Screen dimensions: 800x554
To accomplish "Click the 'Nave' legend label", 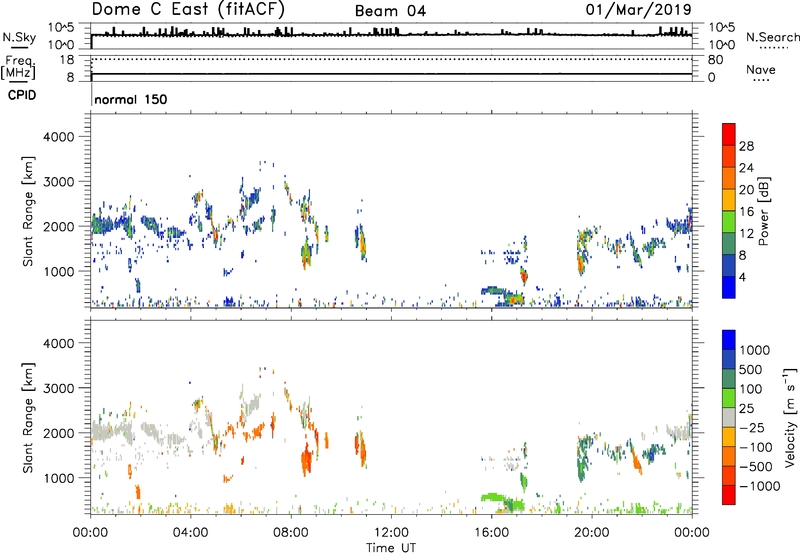I will click(x=761, y=69).
